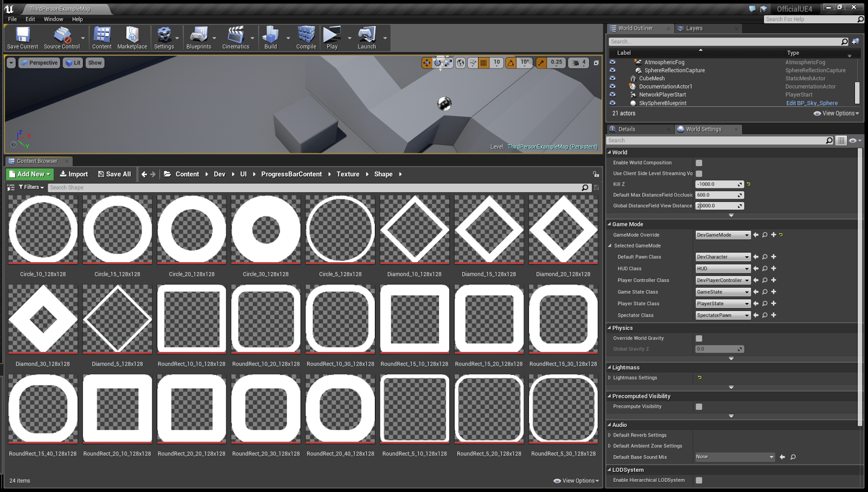868x492 pixels.
Task: Toggle visibility of AtmosphericFog actor
Action: (613, 62)
